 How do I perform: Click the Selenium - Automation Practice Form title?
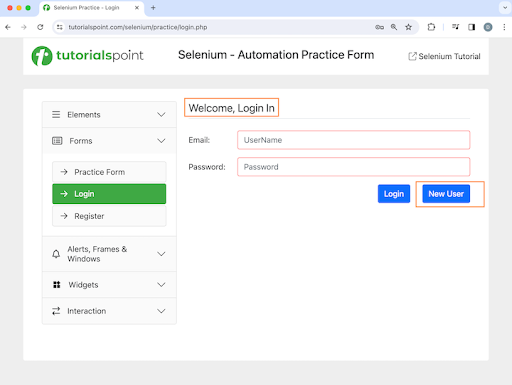point(276,55)
